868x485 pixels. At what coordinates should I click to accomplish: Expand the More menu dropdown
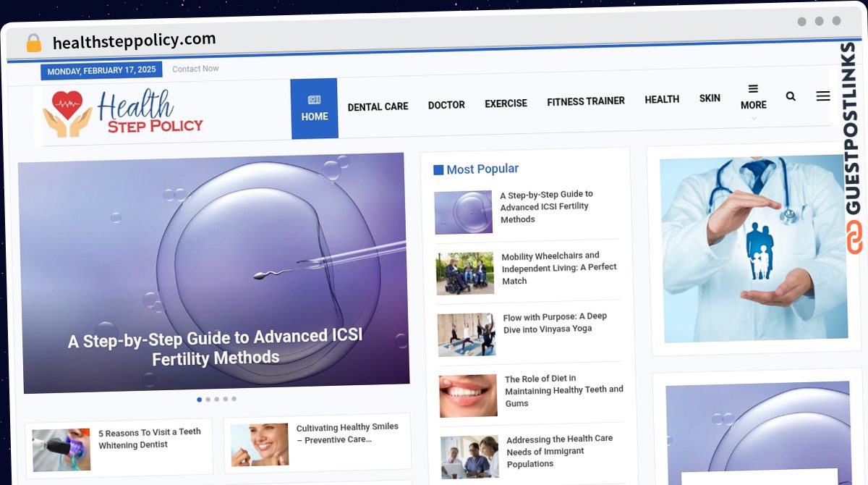[x=753, y=102]
